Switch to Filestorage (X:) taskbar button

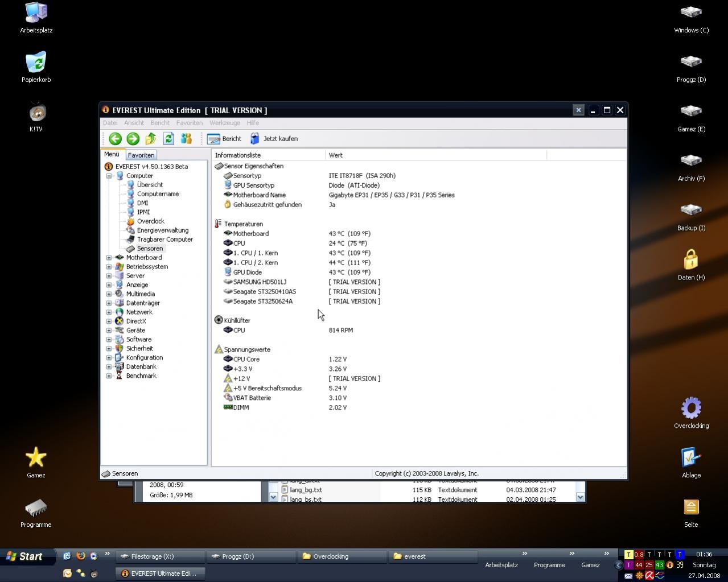point(161,556)
